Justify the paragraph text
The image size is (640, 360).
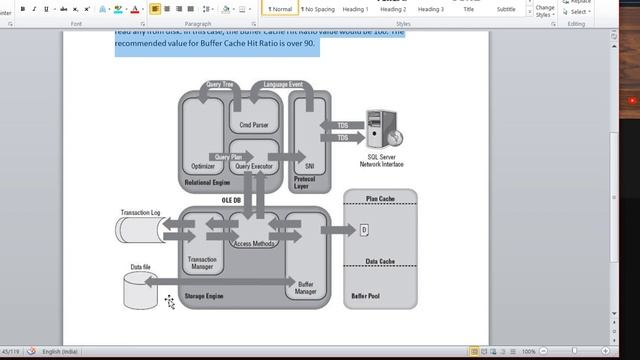[x=191, y=9]
